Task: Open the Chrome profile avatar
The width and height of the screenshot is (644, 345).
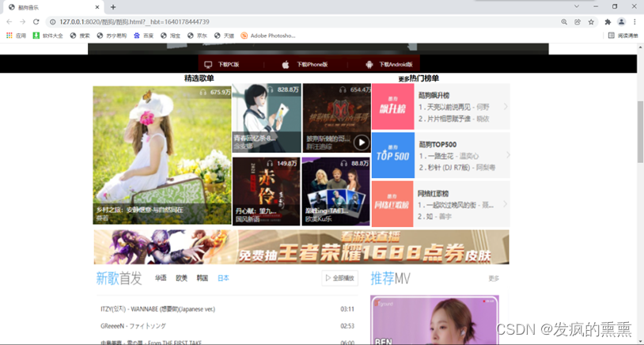Action: 621,22
